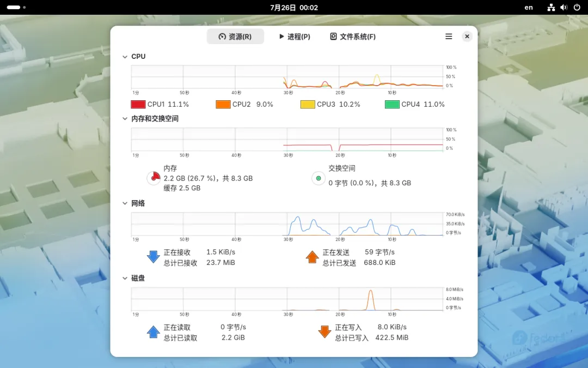Click the receiving rate 1.5 KiB/s value
Screen dimensions: 588x368
(221, 252)
